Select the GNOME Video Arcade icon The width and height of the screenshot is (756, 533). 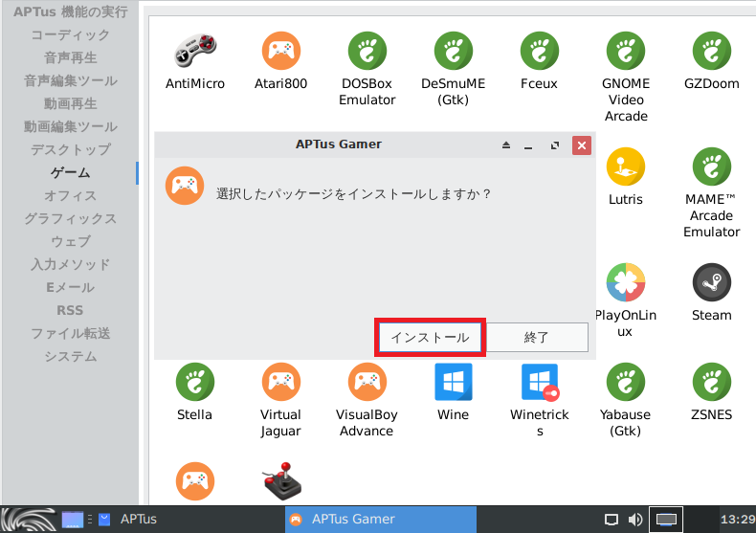pos(626,51)
